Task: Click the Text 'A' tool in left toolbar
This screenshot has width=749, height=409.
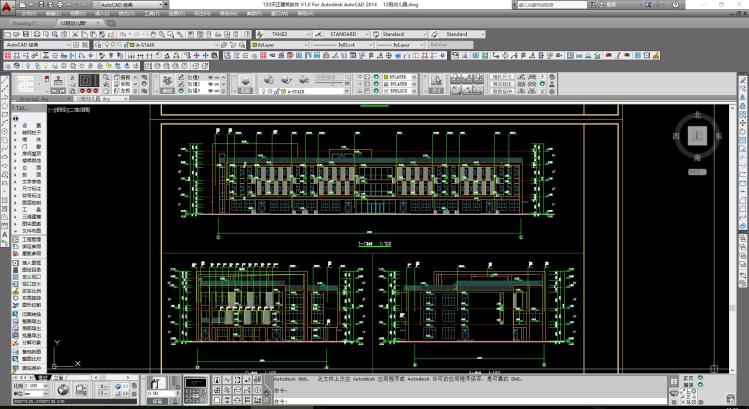Action: click(x=5, y=234)
